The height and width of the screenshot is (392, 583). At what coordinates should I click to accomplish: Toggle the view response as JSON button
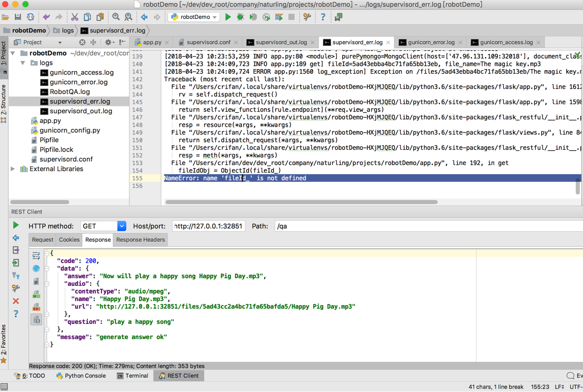point(36,320)
